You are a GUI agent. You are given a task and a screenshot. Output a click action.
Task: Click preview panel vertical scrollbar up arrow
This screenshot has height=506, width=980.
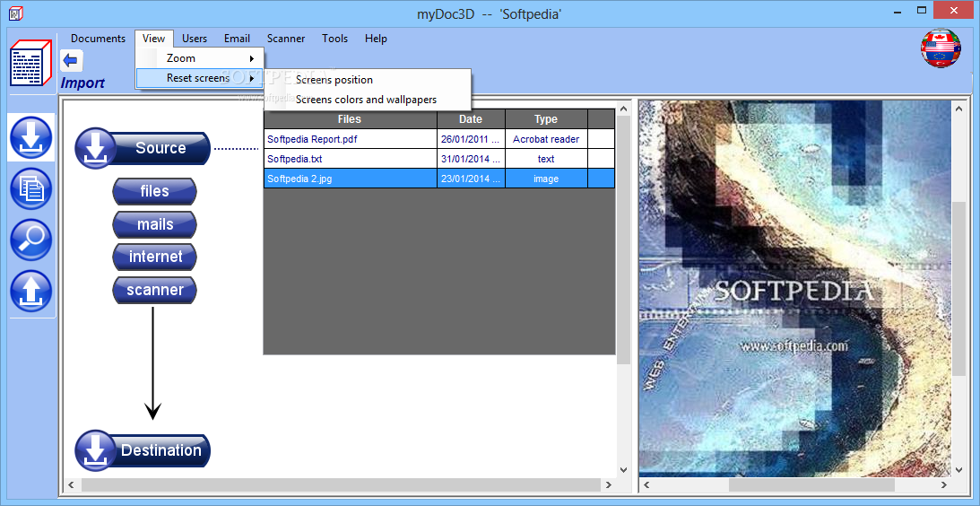(958, 109)
